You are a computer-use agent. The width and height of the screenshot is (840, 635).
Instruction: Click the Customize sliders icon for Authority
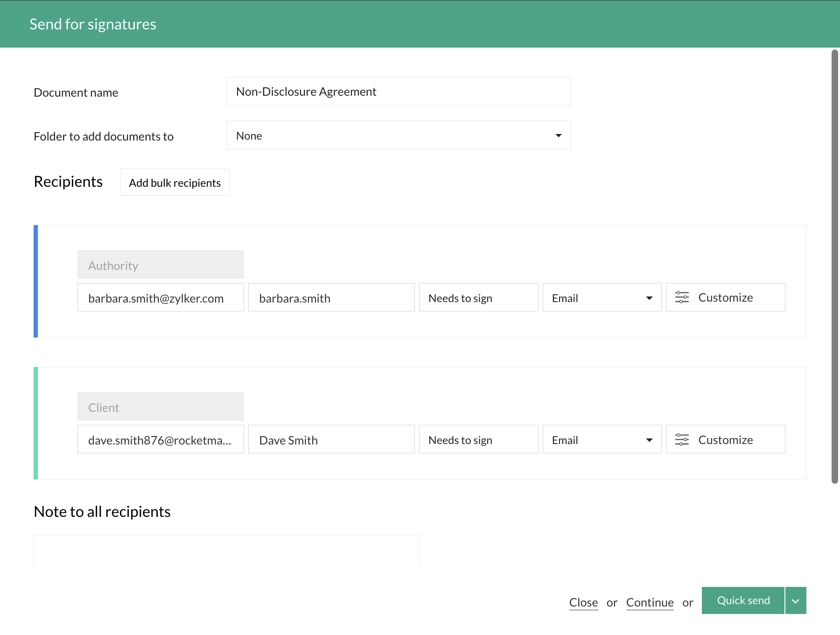682,297
